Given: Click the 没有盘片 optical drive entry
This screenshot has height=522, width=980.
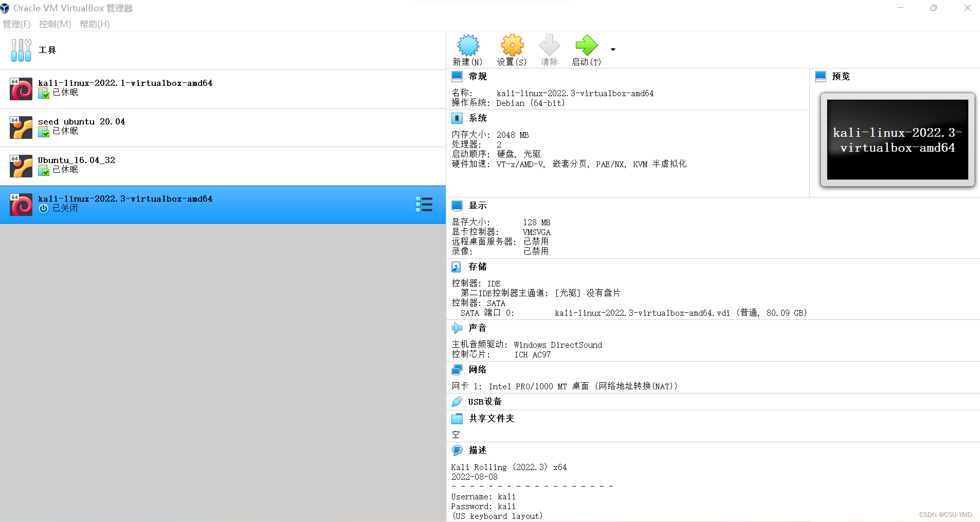Looking at the screenshot, I should [588, 293].
